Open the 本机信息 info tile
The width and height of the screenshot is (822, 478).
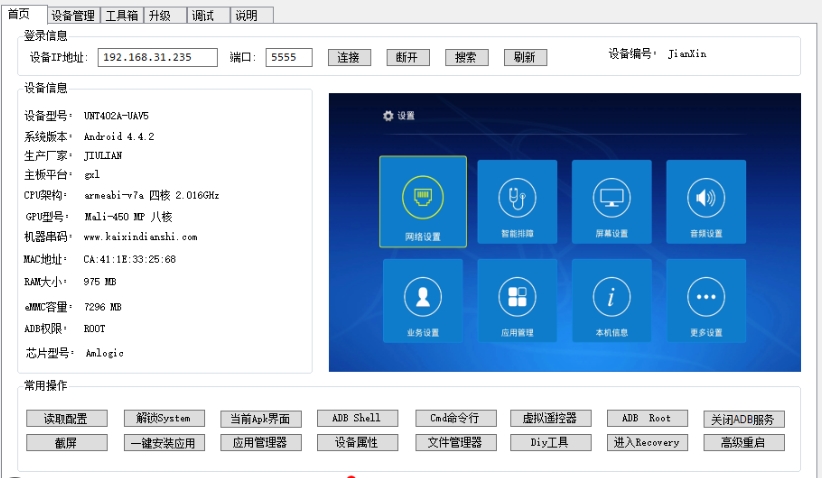(x=611, y=301)
